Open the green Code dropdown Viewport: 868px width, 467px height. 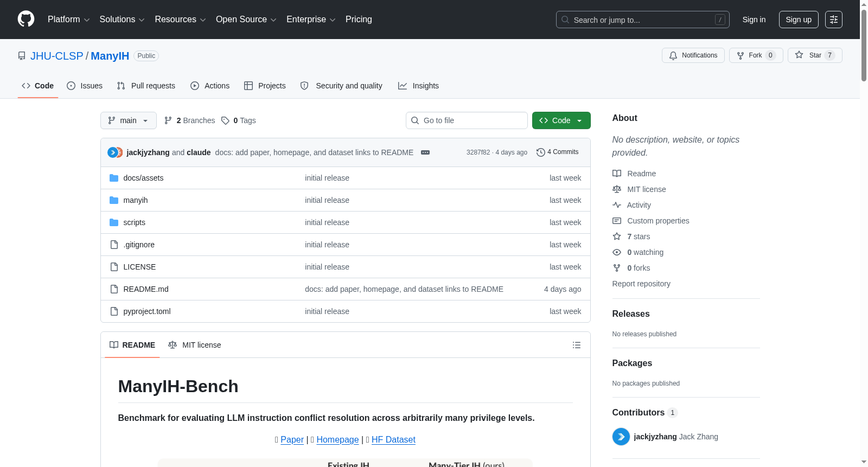(561, 120)
